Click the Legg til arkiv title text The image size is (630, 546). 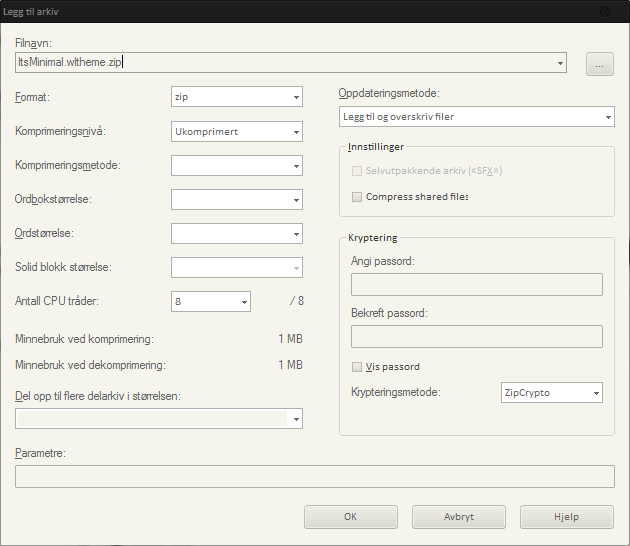[31, 12]
